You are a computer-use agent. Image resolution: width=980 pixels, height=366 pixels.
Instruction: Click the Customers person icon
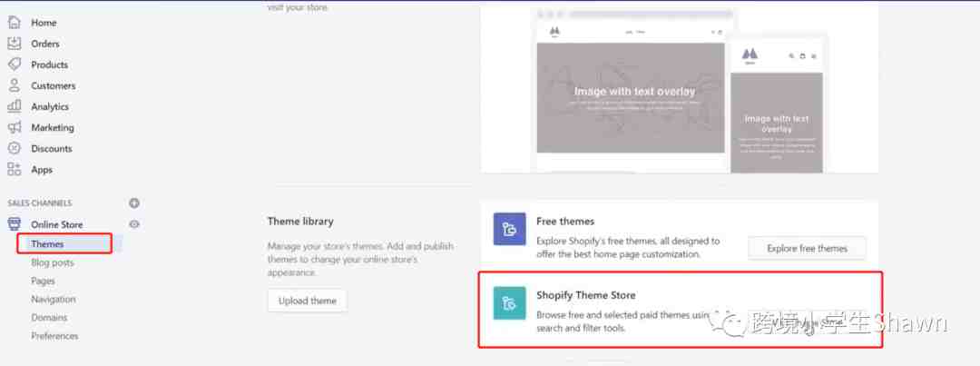pos(15,85)
